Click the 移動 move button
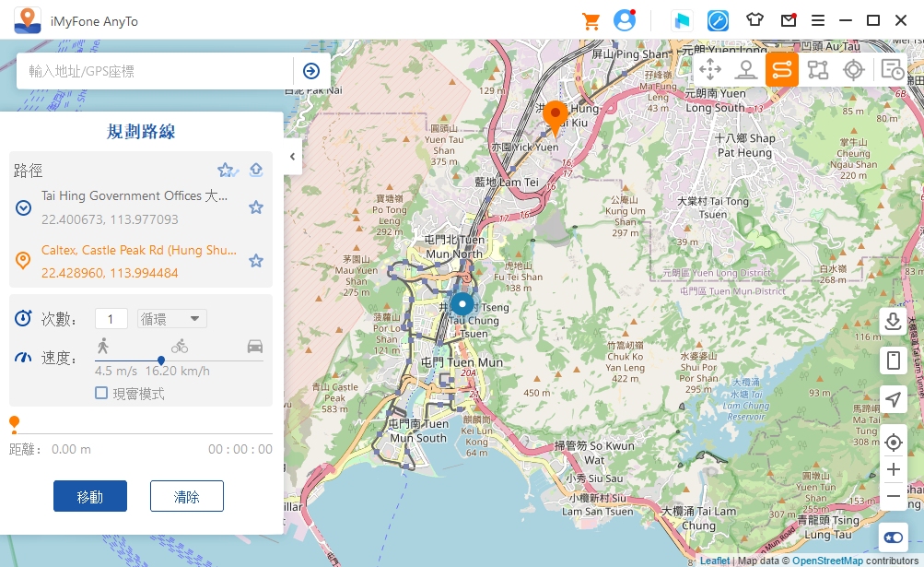 [x=90, y=496]
